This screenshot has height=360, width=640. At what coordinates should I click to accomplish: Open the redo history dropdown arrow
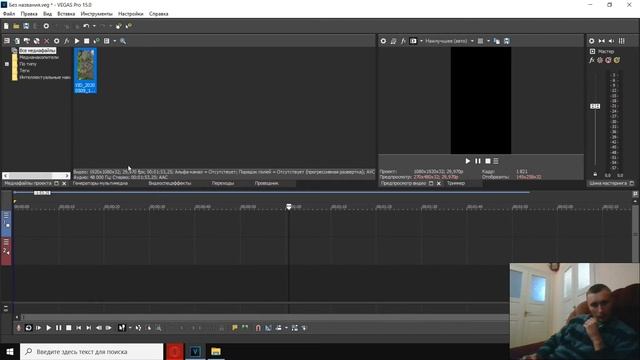click(x=110, y=26)
